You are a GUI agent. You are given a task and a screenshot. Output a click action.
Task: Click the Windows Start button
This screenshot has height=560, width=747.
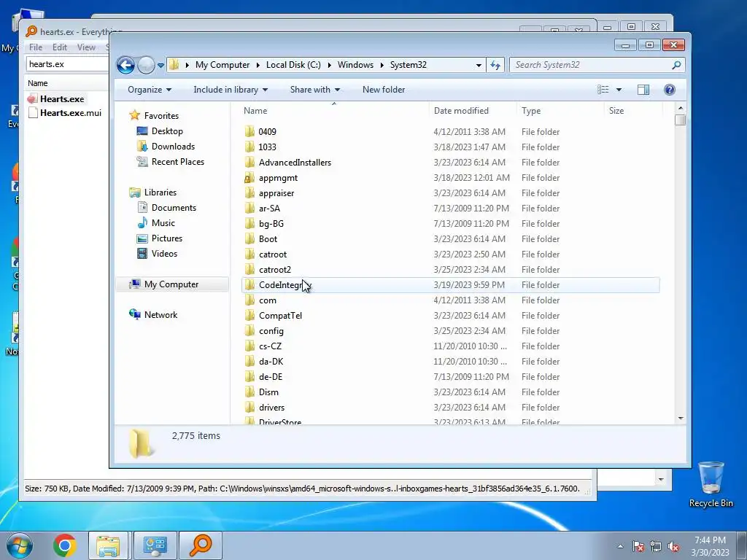click(20, 545)
